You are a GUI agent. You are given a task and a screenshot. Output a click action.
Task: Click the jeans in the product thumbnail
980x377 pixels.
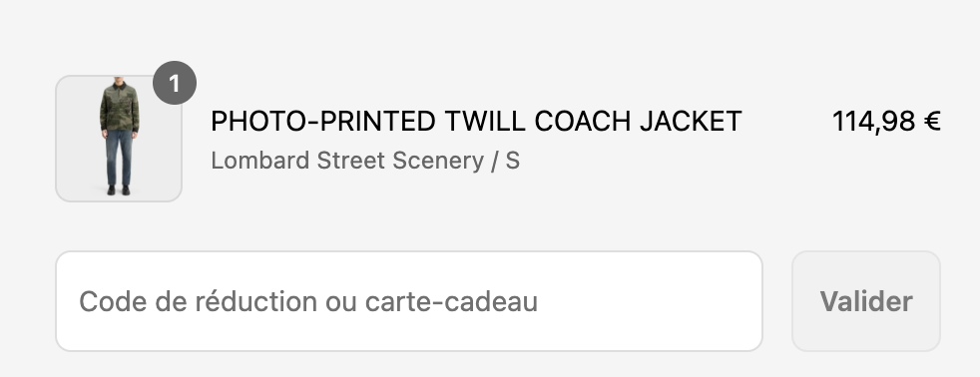tap(119, 158)
